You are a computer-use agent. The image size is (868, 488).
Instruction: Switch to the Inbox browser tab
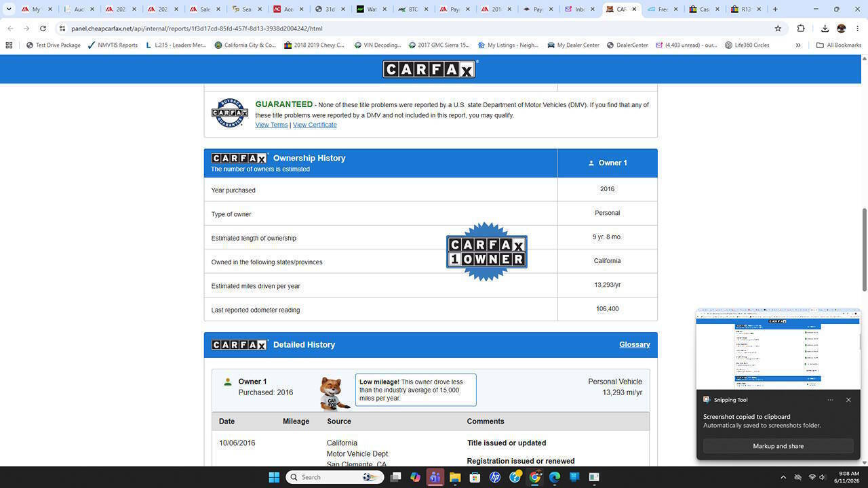pos(581,9)
